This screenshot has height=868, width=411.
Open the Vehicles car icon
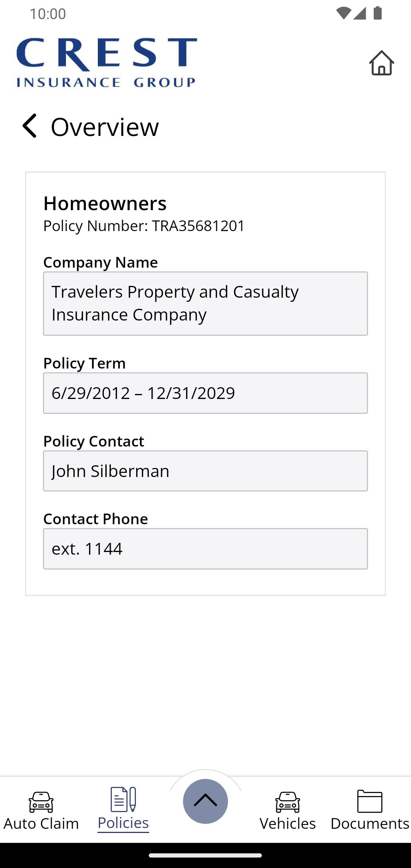288,802
